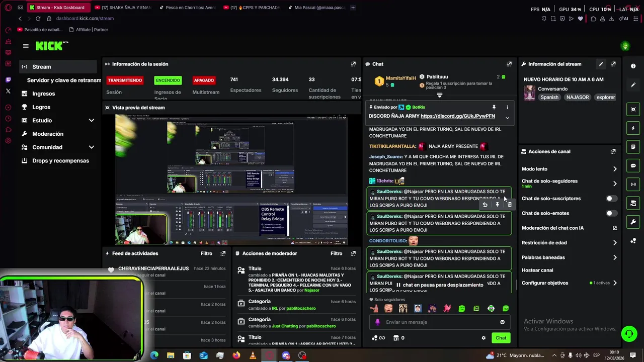Open Palabras baneadas options arrow
Screen dimensions: 644x362
pos(615,257)
